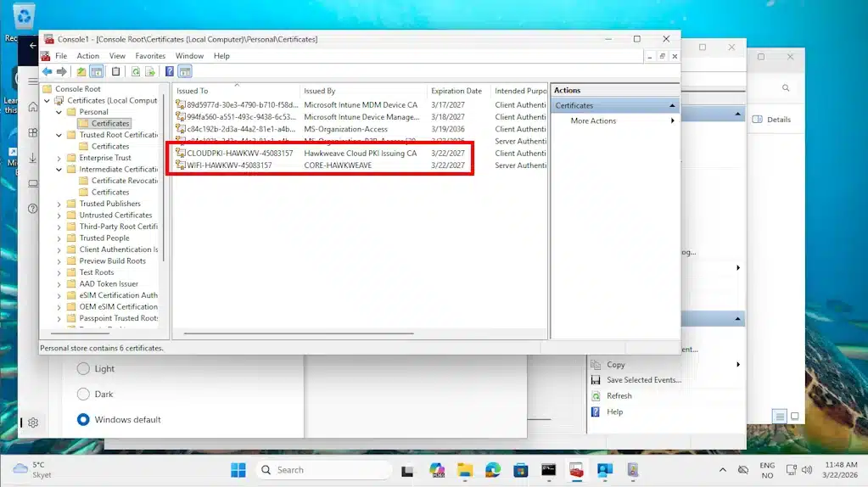Click the Back arrow in MMC toolbar

click(x=48, y=72)
